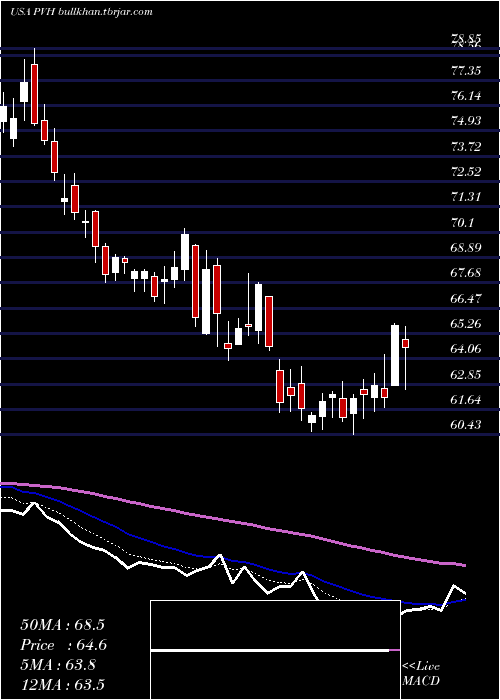Click the USA PVH bullkhan.tbrjar.com title
This screenshot has height=700, width=500.
[81, 12]
